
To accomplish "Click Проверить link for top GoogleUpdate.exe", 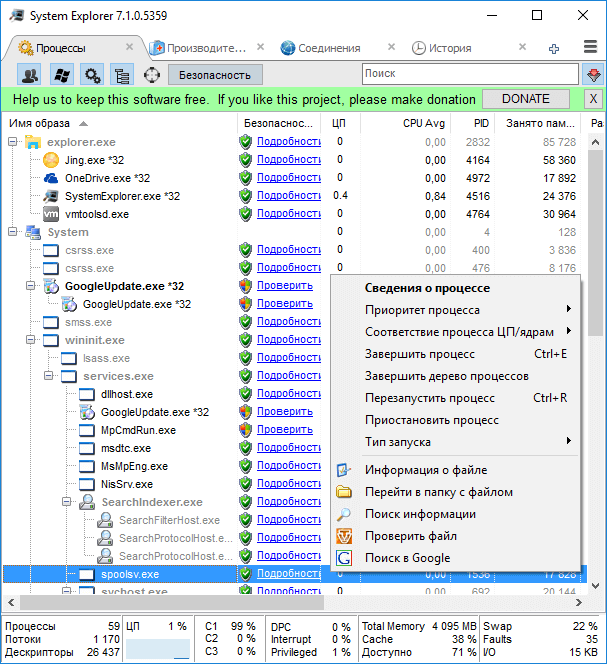I will [285, 286].
